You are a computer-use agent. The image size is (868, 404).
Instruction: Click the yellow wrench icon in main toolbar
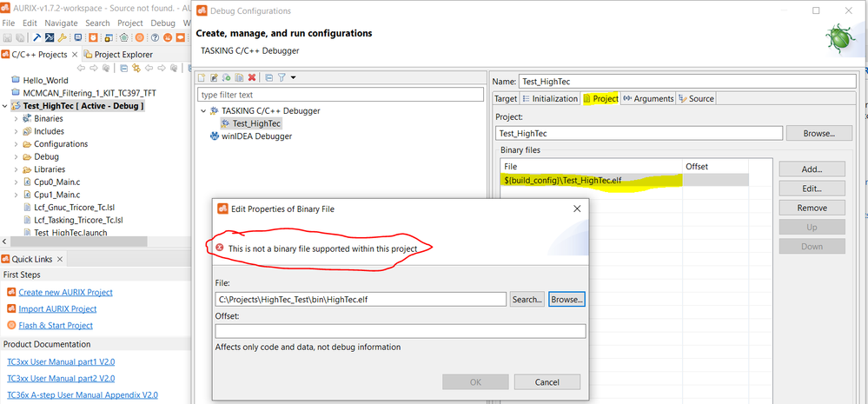[62, 37]
